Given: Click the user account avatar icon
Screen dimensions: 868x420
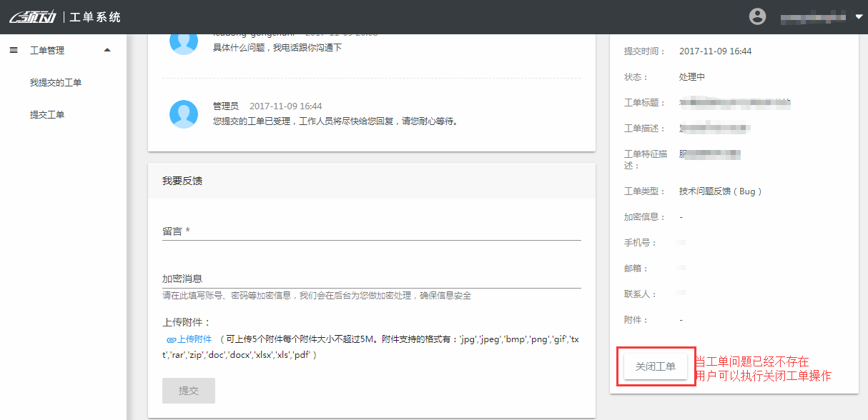Looking at the screenshot, I should coord(757,16).
